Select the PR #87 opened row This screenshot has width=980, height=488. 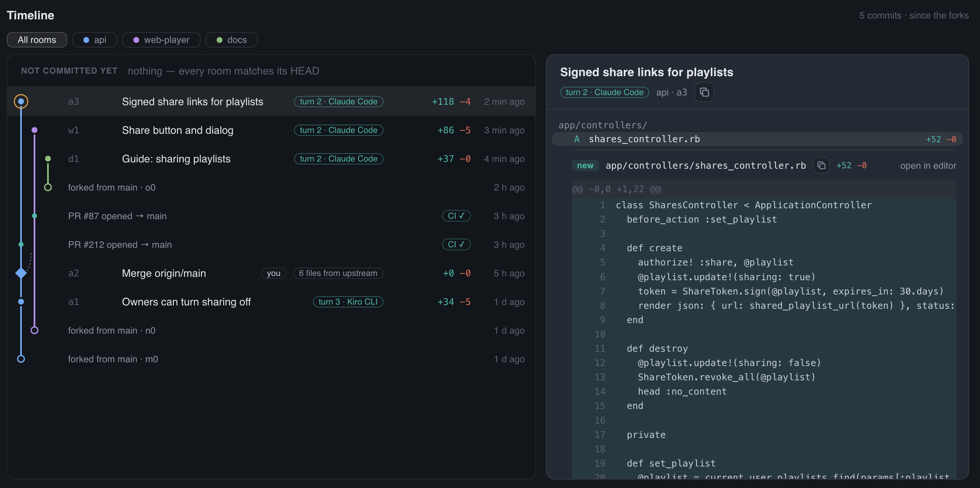pos(271,216)
